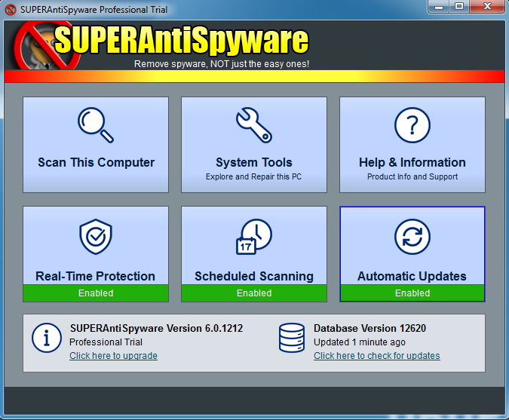Image resolution: width=509 pixels, height=420 pixels.
Task: Toggle Scheduled Scanning Enabled status bar
Action: [x=254, y=293]
